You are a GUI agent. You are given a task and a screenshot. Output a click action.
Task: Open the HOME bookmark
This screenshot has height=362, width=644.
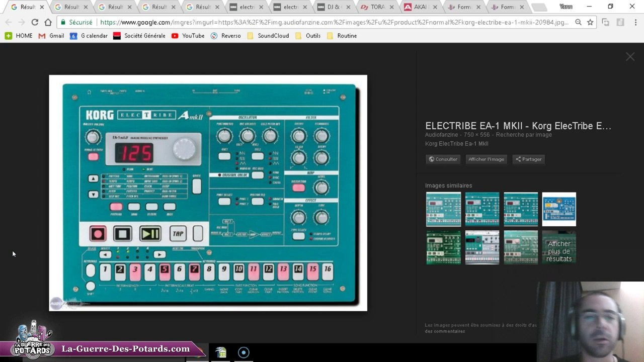[x=19, y=36]
